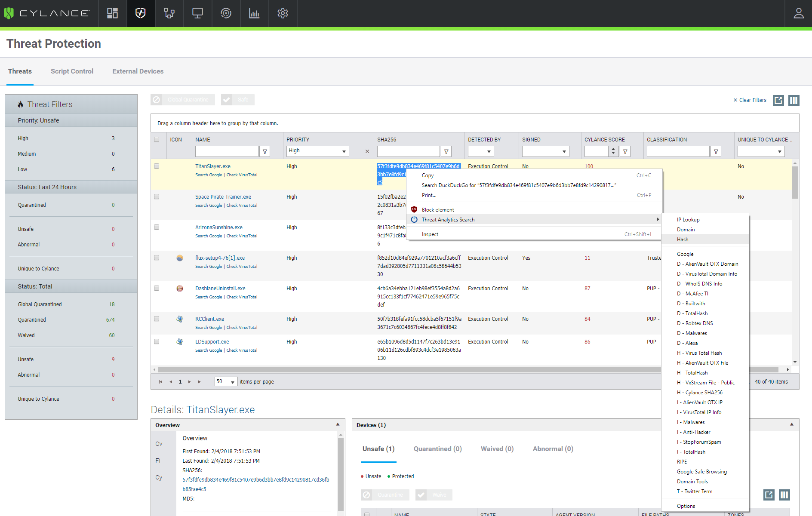Click the export icon above threats table
Image resolution: width=812 pixels, height=516 pixels.
point(778,101)
